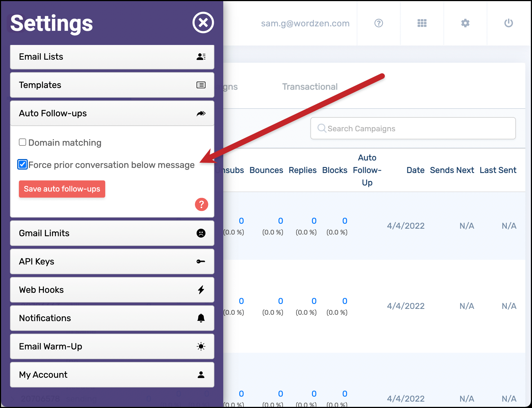Close the Settings panel with X icon
This screenshot has width=532, height=408.
click(203, 22)
